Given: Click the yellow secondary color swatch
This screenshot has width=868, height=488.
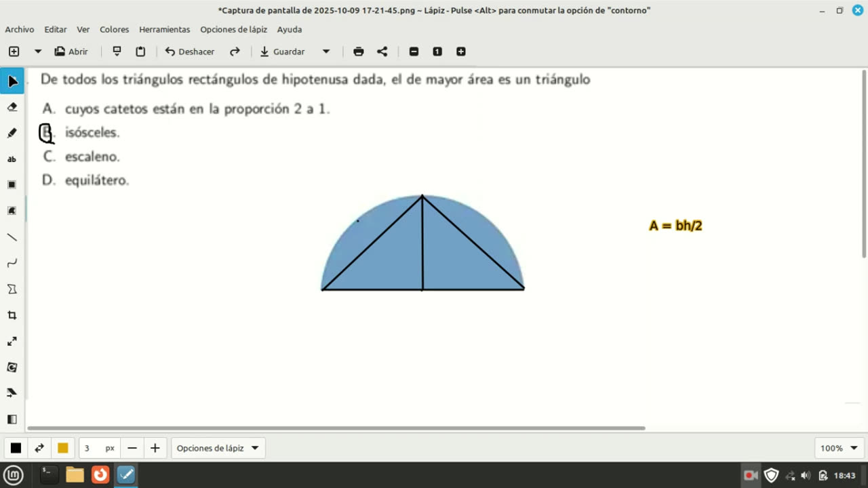Looking at the screenshot, I should tap(63, 448).
